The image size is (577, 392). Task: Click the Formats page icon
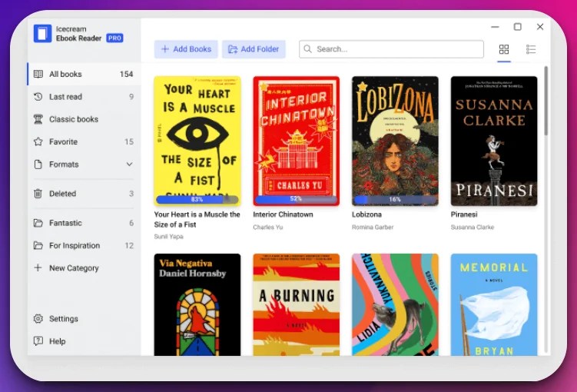pyautogui.click(x=38, y=164)
